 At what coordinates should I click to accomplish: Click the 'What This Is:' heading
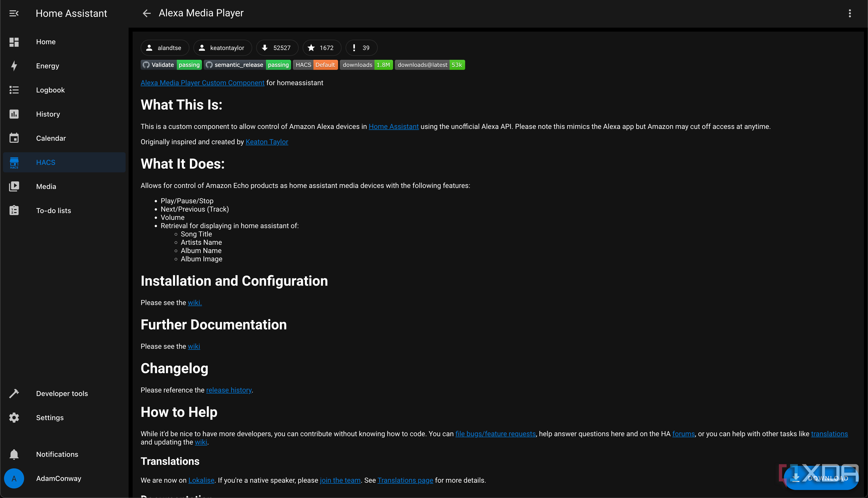[182, 105]
